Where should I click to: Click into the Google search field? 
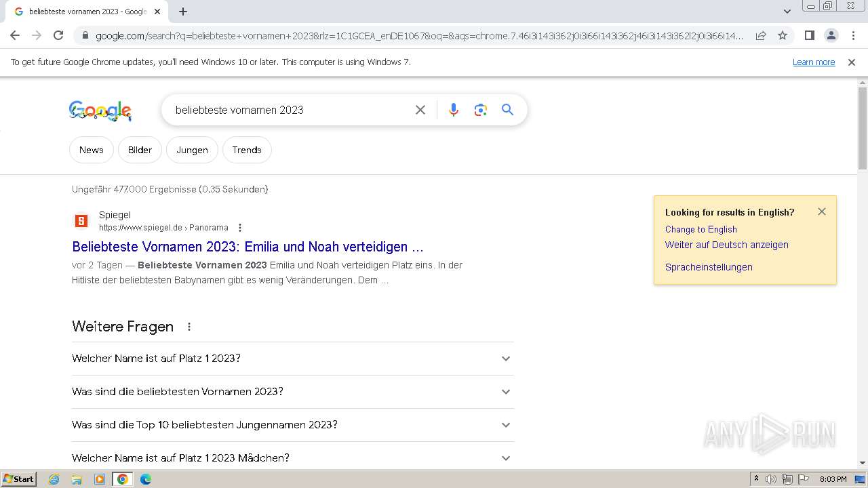click(x=290, y=110)
